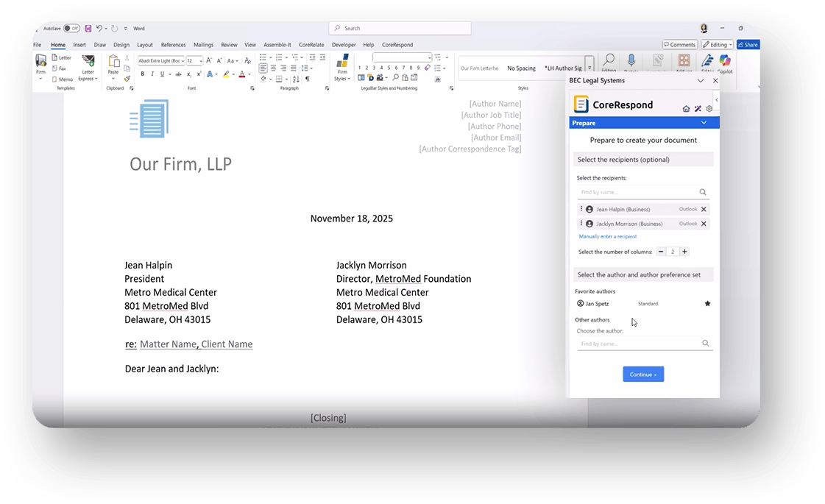The height and width of the screenshot is (504, 825).
Task: Click the Redo icon
Action: tap(114, 29)
